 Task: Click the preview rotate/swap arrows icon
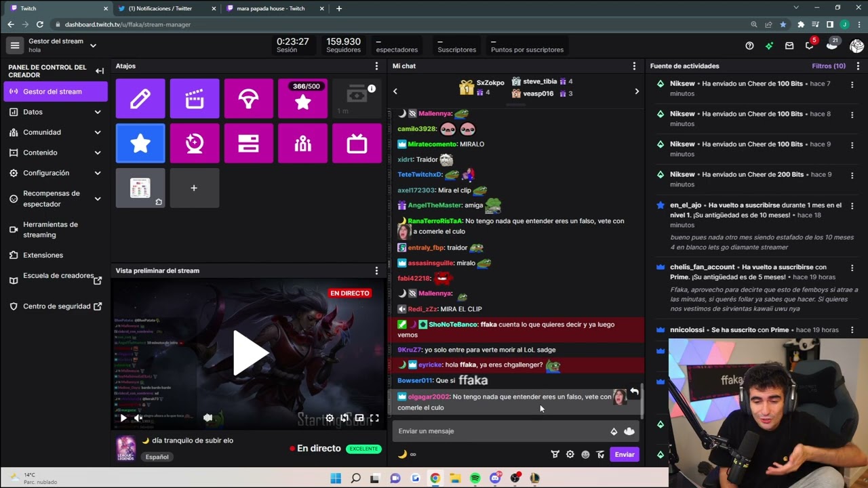(344, 418)
